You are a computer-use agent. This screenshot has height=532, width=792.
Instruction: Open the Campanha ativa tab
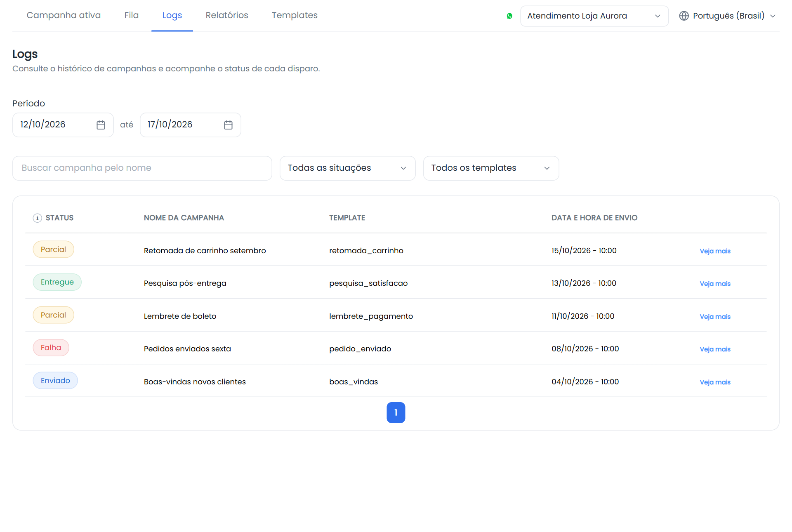[x=64, y=15]
